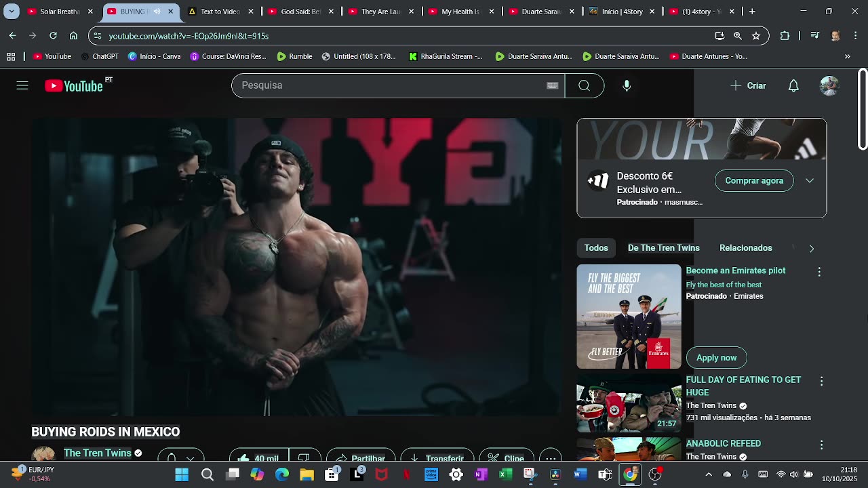The image size is (868, 488).
Task: Open a new browser tab
Action: (x=752, y=12)
